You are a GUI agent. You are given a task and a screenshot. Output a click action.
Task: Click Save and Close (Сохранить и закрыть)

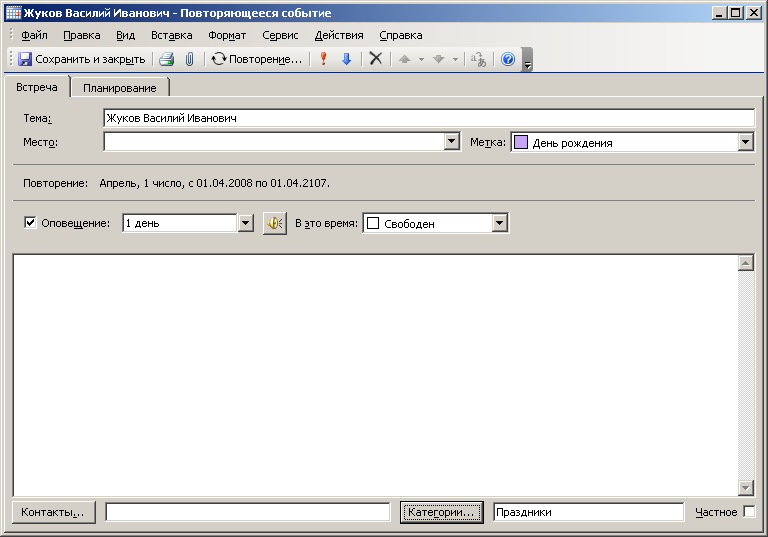(82, 59)
